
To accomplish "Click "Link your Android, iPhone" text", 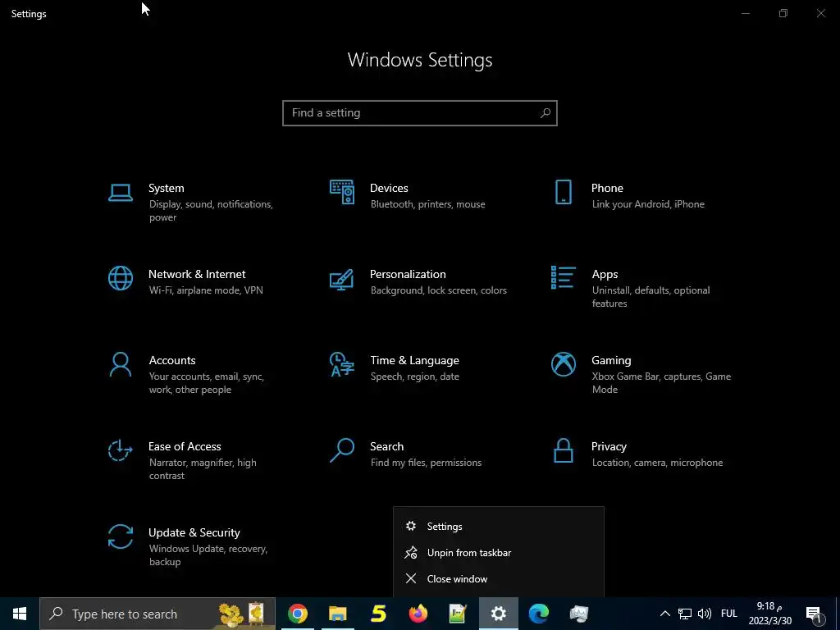I will pyautogui.click(x=648, y=204).
